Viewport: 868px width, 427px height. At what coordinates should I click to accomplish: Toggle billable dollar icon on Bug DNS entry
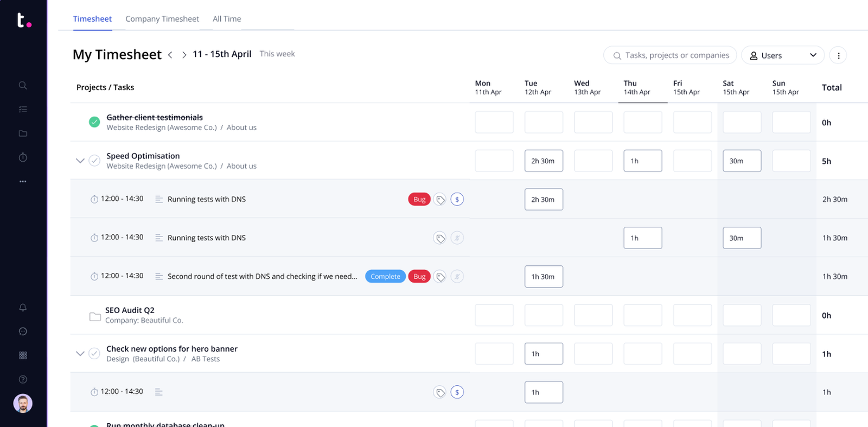pos(457,200)
